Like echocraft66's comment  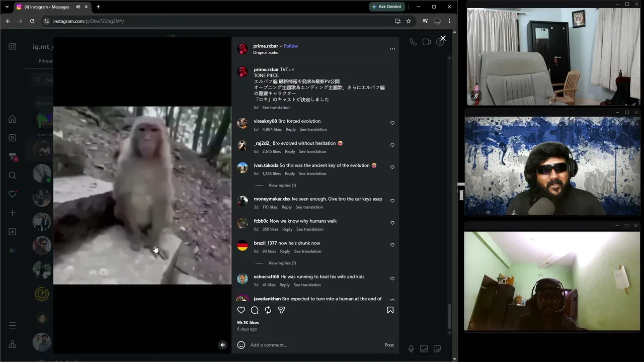pos(392,279)
